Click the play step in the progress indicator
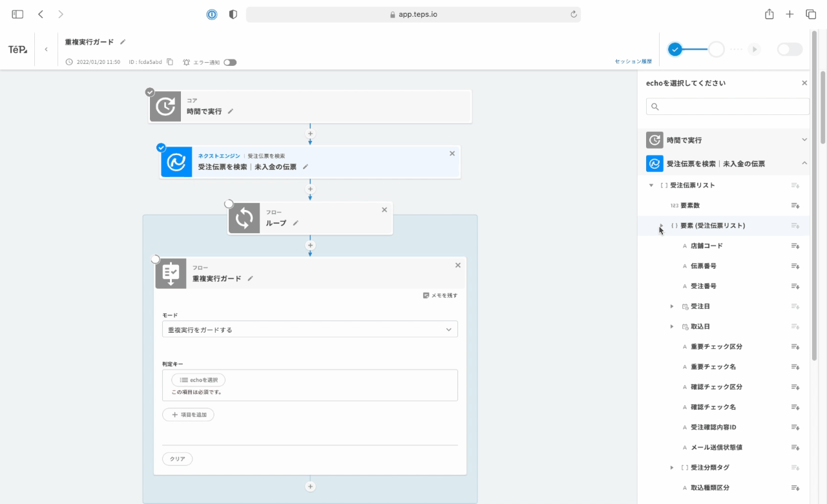The height and width of the screenshot is (504, 827). coord(754,50)
